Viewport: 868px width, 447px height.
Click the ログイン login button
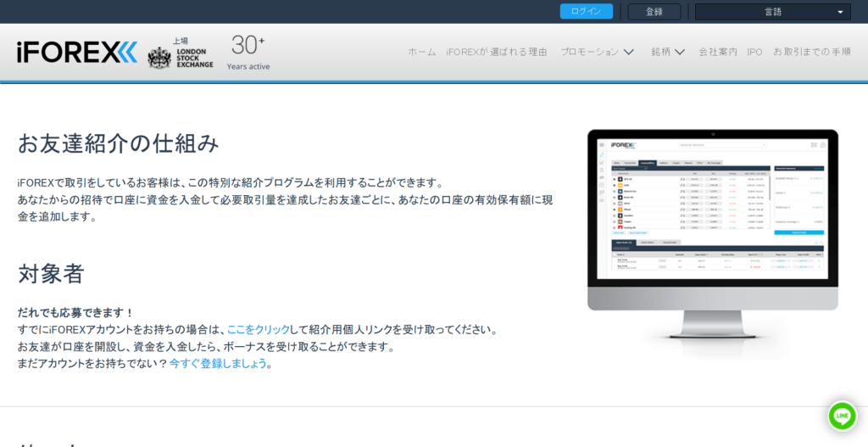587,12
